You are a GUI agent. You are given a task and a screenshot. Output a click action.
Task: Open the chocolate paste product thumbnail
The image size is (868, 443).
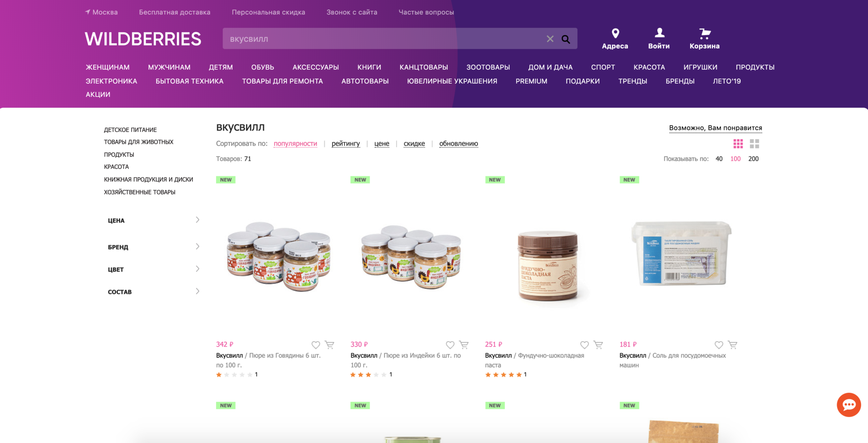point(548,265)
